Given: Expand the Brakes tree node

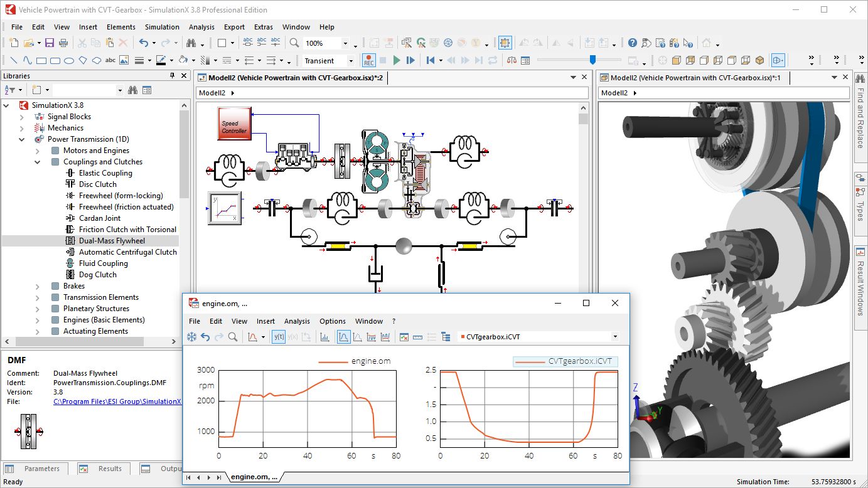Looking at the screenshot, I should click(38, 286).
